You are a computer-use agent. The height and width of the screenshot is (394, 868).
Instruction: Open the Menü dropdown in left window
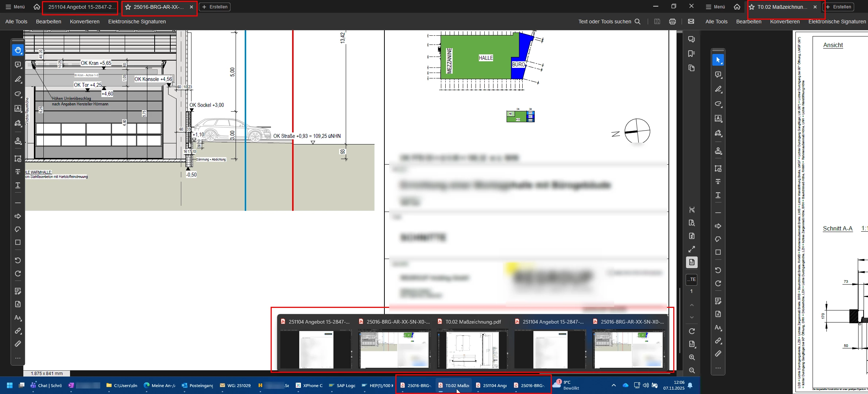pos(15,7)
